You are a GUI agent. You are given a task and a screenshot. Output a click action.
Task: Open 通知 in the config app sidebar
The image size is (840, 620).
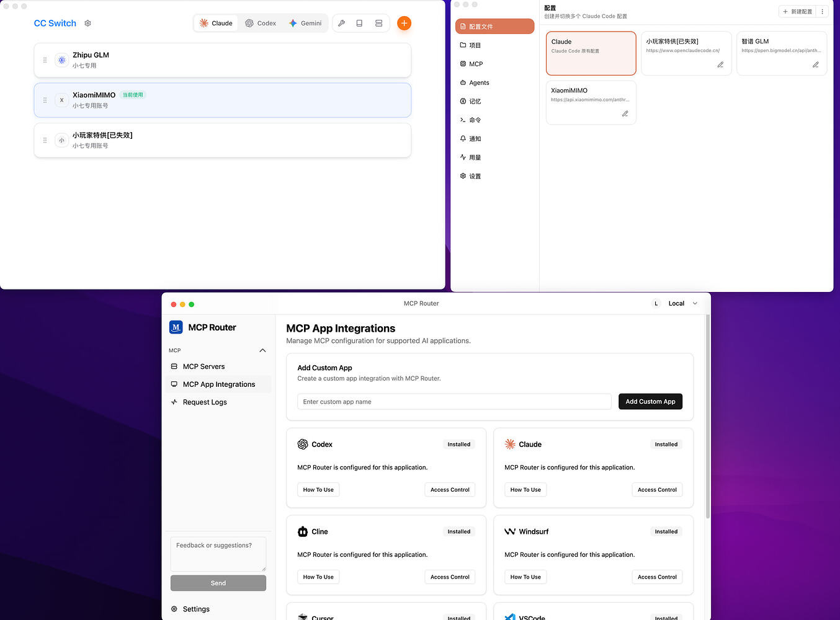tap(494, 139)
